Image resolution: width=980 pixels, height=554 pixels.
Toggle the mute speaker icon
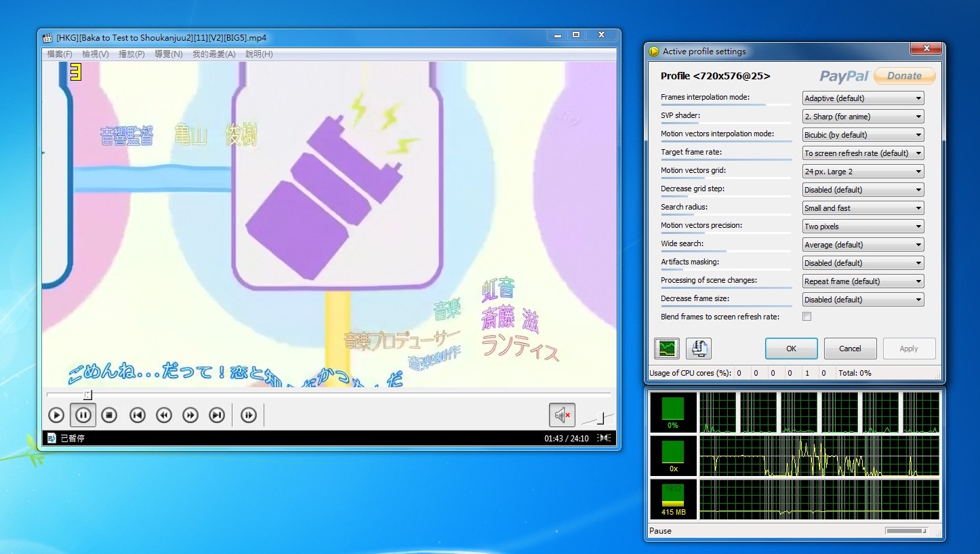point(562,415)
